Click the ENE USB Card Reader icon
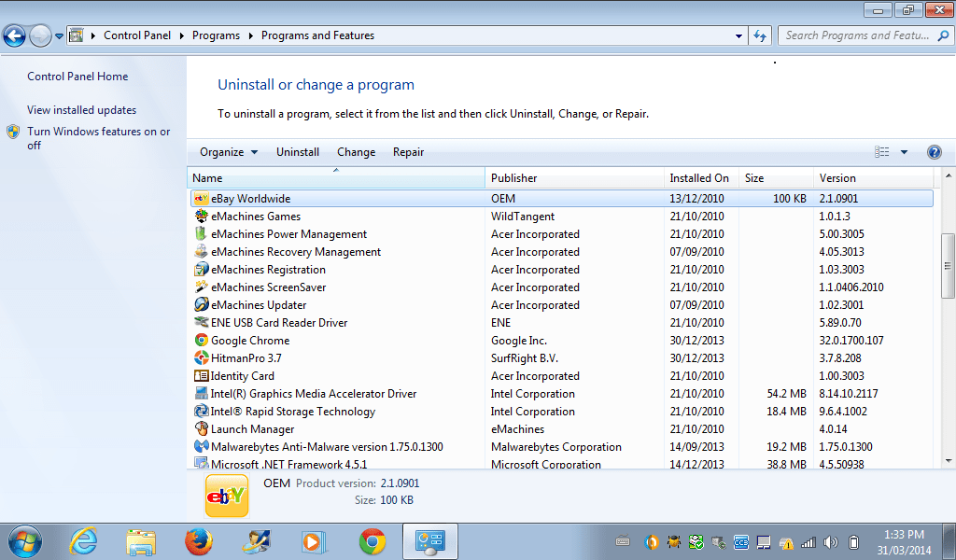The image size is (956, 560). (x=202, y=322)
